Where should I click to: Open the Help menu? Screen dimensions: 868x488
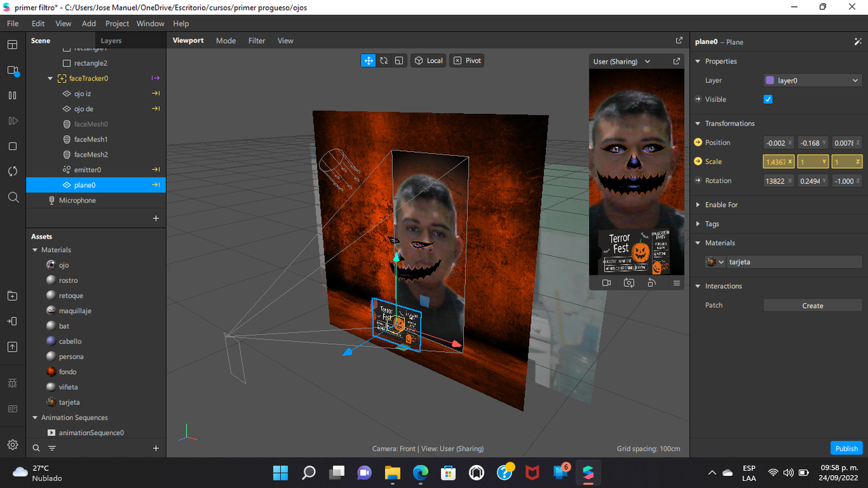coord(181,23)
